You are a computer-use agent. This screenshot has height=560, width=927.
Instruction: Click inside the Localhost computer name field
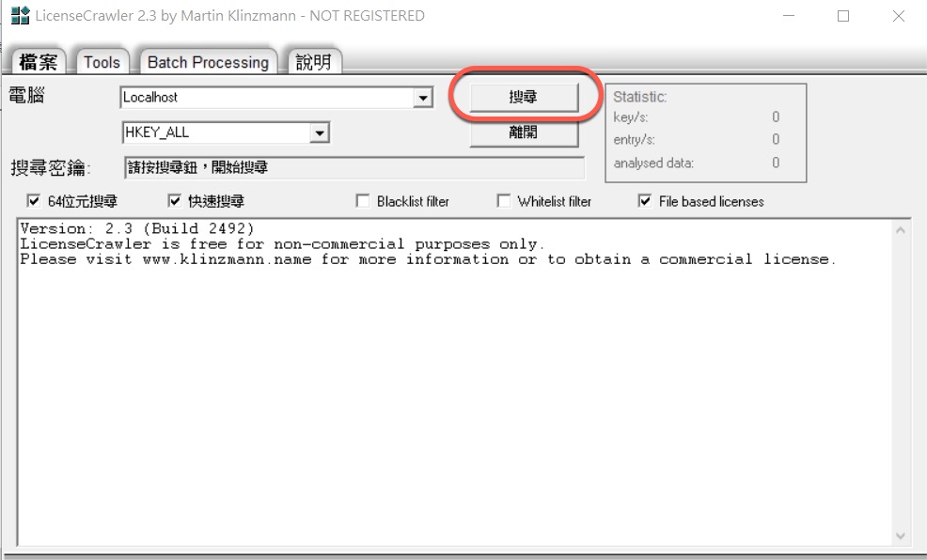point(267,98)
